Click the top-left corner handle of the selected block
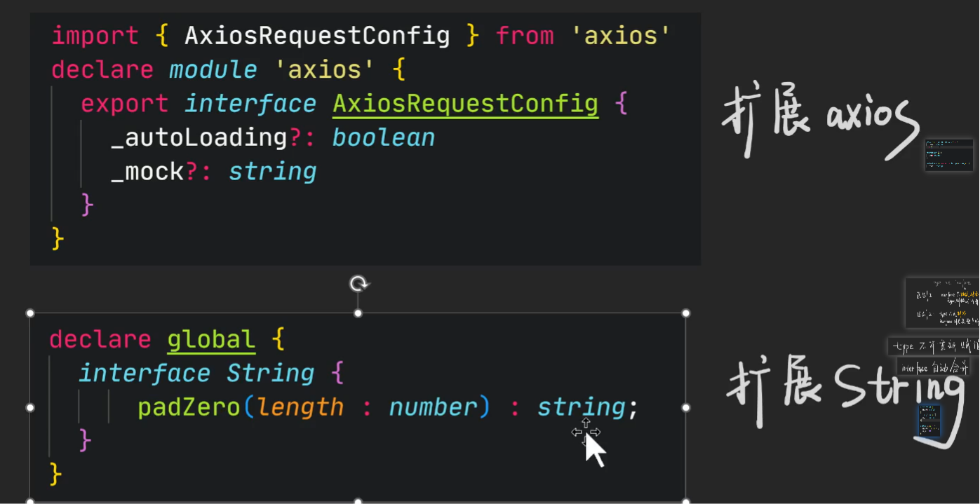 click(x=30, y=313)
